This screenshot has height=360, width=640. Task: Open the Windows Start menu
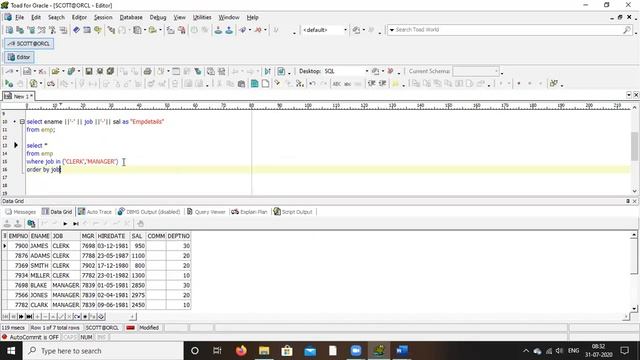pos(11,351)
